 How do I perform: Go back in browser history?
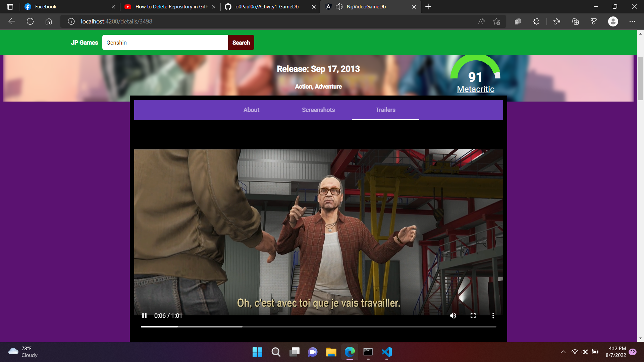pyautogui.click(x=12, y=21)
